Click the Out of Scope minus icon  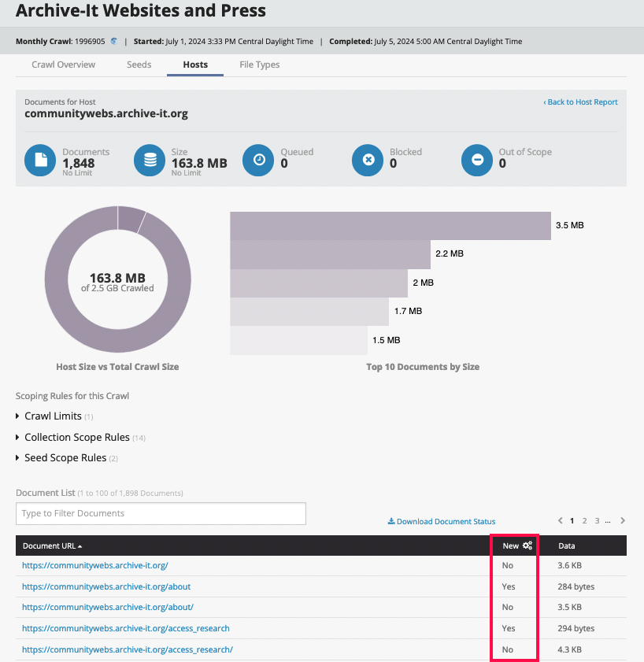click(x=476, y=161)
